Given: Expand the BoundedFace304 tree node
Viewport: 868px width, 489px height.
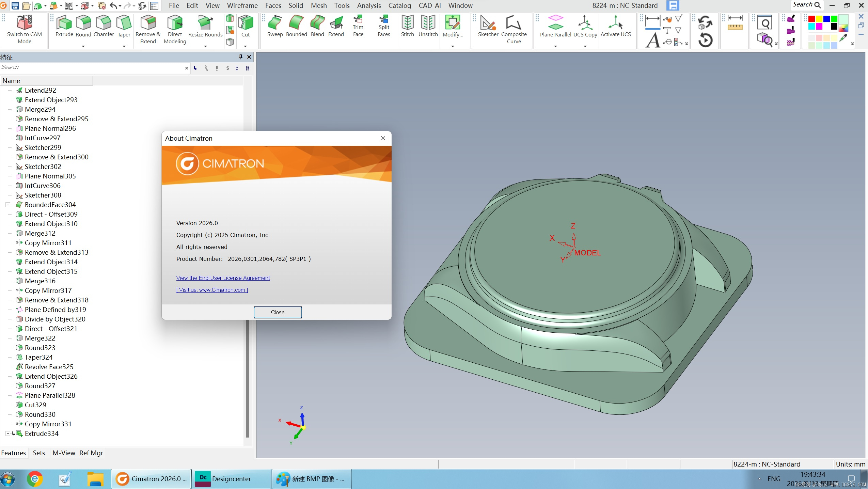Looking at the screenshot, I should coord(8,205).
